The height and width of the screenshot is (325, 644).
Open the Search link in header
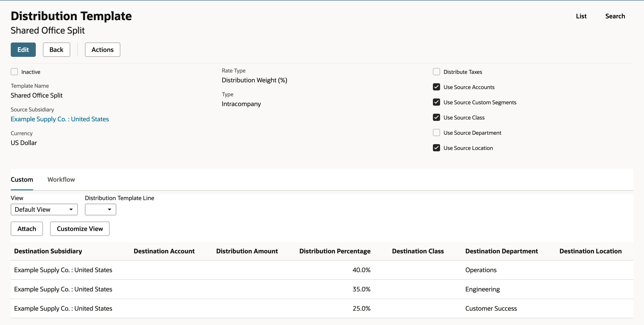pyautogui.click(x=615, y=16)
